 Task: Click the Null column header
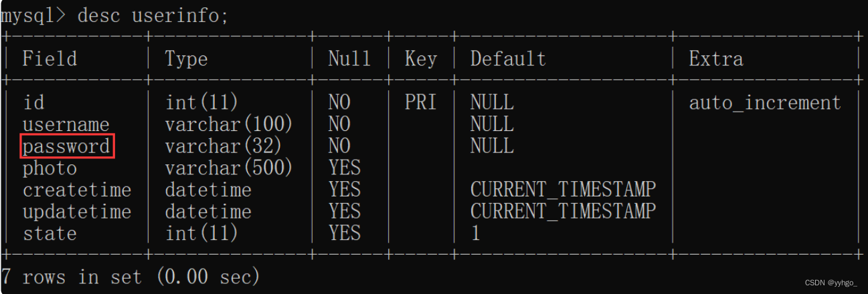[349, 59]
